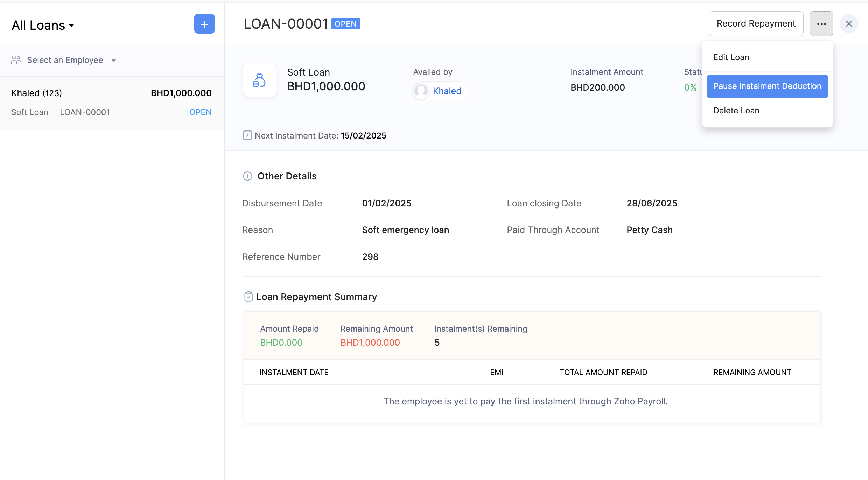Click the clipboard icon near Loan Repayment Summary
The width and height of the screenshot is (868, 480).
248,296
